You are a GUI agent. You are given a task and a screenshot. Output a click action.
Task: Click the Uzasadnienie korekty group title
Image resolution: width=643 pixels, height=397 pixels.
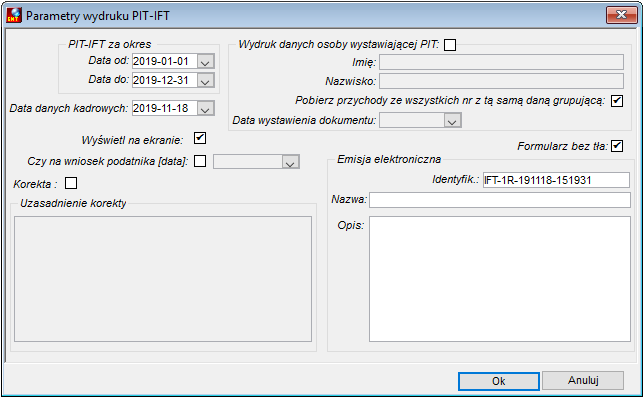73,203
